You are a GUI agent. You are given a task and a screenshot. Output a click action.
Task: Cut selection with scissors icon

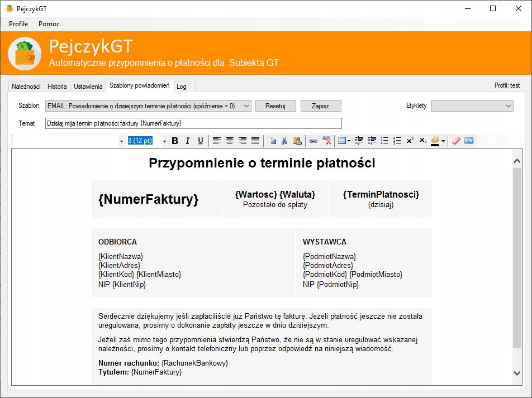click(x=284, y=141)
